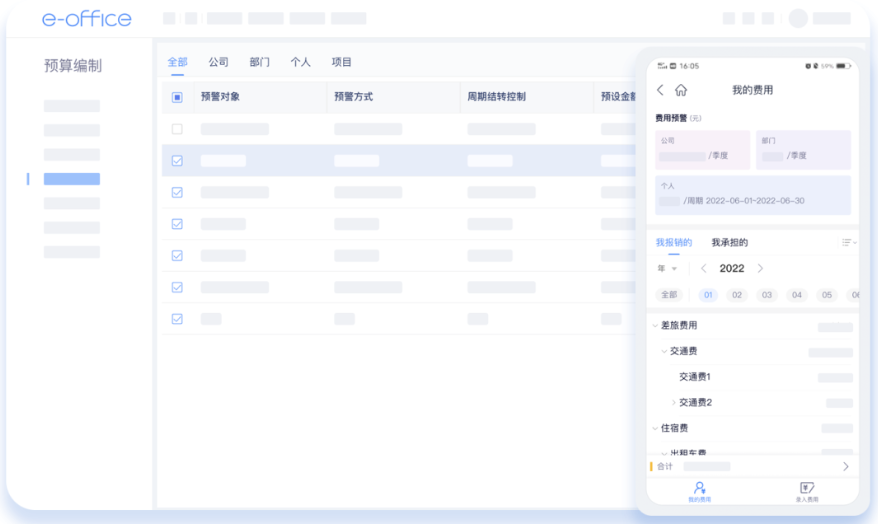Select the 我报销的 tab

674,242
